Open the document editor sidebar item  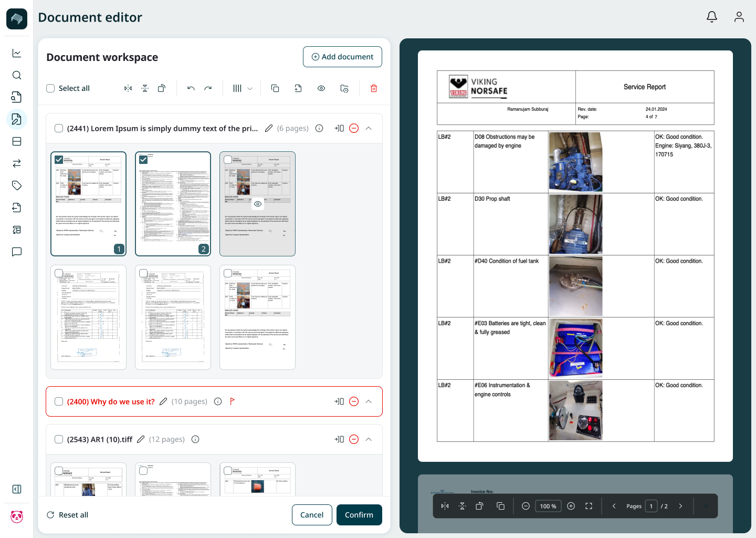tap(17, 119)
